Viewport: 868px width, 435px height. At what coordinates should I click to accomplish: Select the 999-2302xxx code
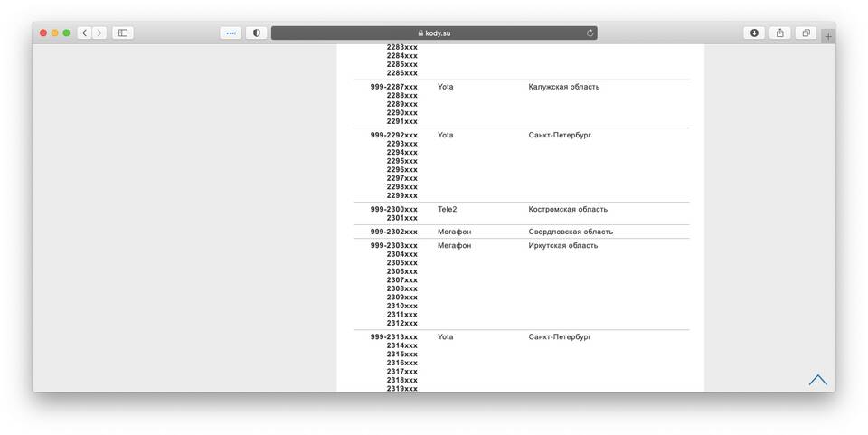[x=394, y=232]
